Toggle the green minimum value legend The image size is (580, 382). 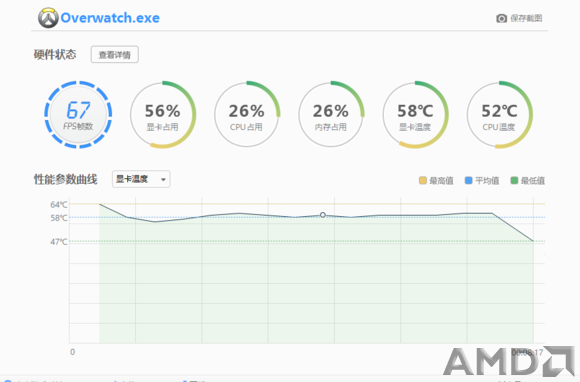(527, 180)
